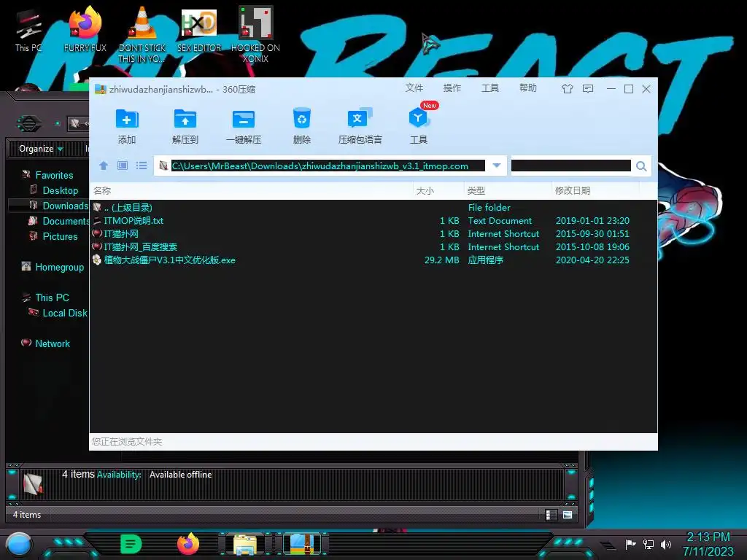Click the 解压到 (Extract to) icon
The width and height of the screenshot is (747, 560).
point(185,119)
